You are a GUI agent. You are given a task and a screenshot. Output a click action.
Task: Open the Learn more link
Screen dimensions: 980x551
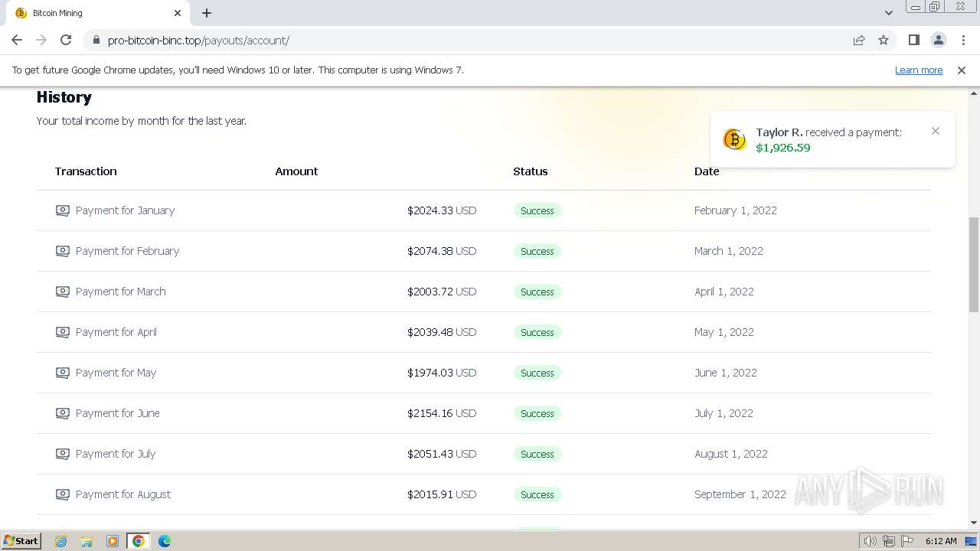919,70
